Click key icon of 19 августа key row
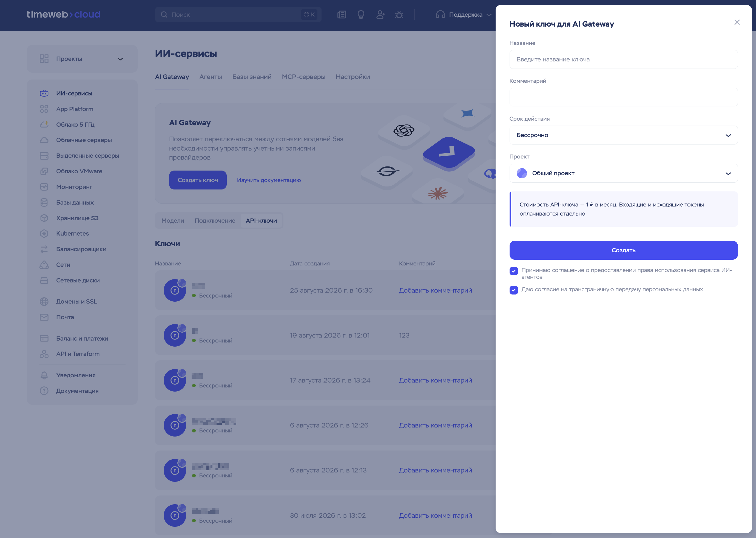This screenshot has width=756, height=538. [175, 335]
